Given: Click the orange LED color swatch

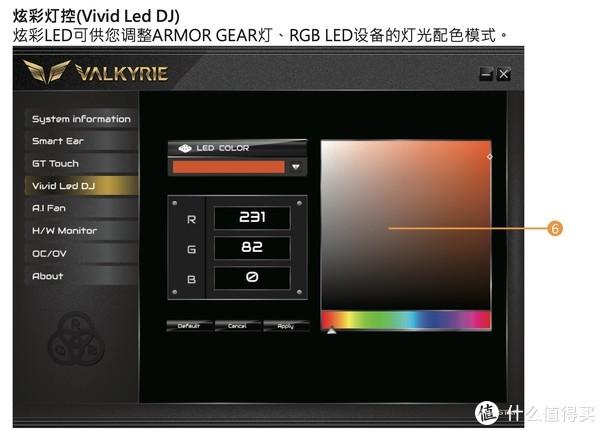Looking at the screenshot, I should (228, 167).
